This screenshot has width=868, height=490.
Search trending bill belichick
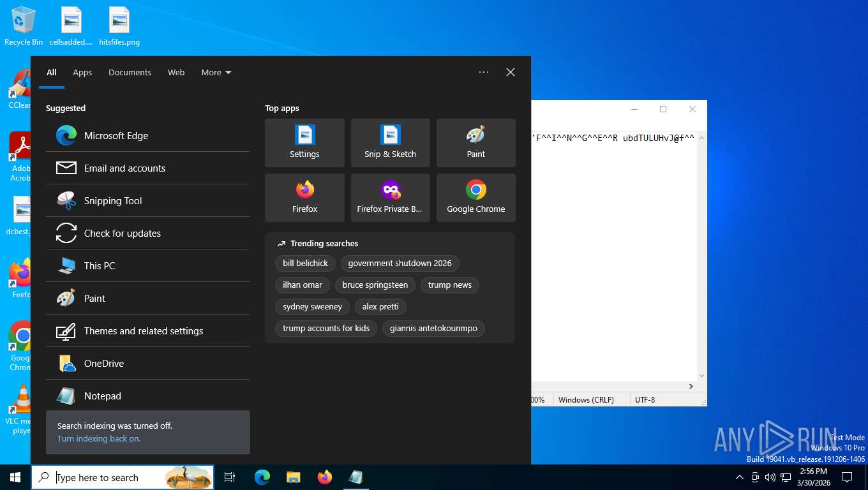(x=305, y=263)
